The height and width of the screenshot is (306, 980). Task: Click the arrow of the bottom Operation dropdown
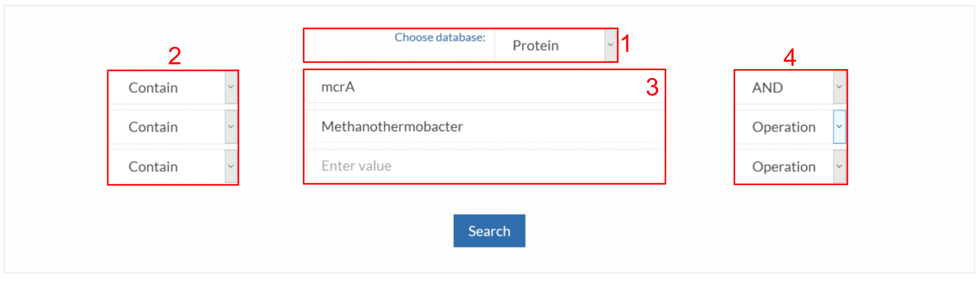point(839,166)
